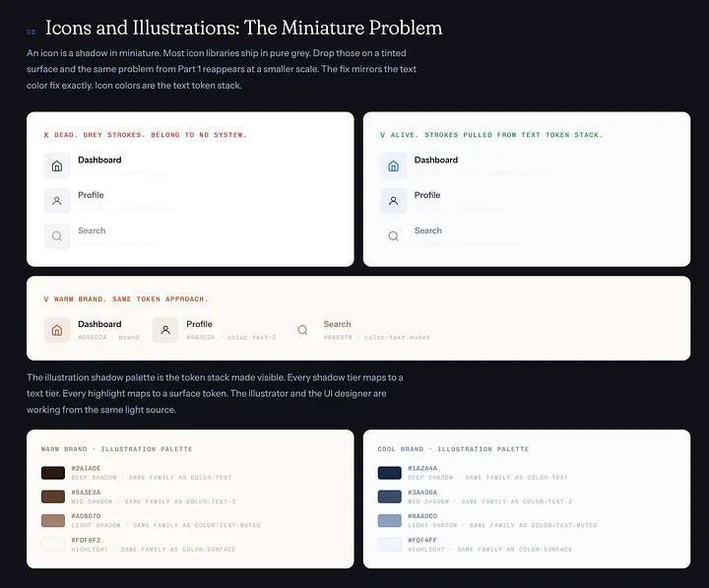The image size is (709, 588).
Task: Click the 'V WARM BRAND. SAME TOKEN APPROACH' caption
Action: (x=126, y=299)
